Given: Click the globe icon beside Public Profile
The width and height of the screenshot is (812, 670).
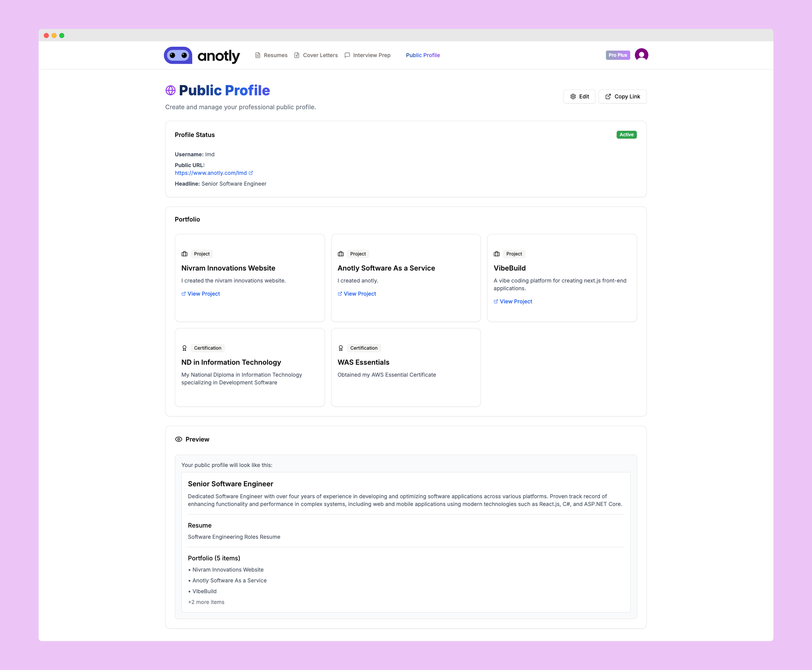Looking at the screenshot, I should click(x=170, y=90).
